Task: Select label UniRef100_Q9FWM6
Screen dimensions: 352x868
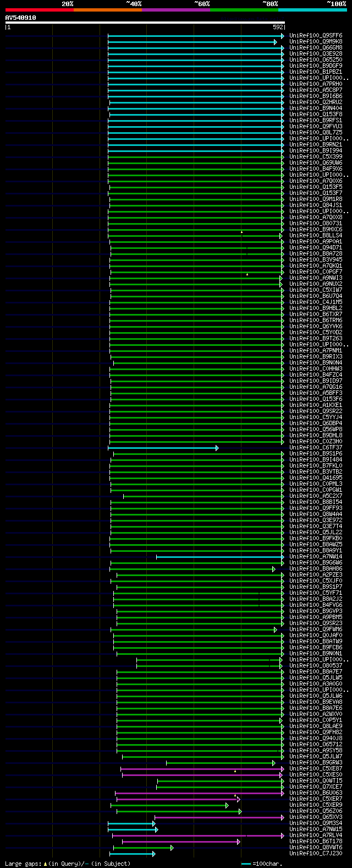Action: coord(315,630)
